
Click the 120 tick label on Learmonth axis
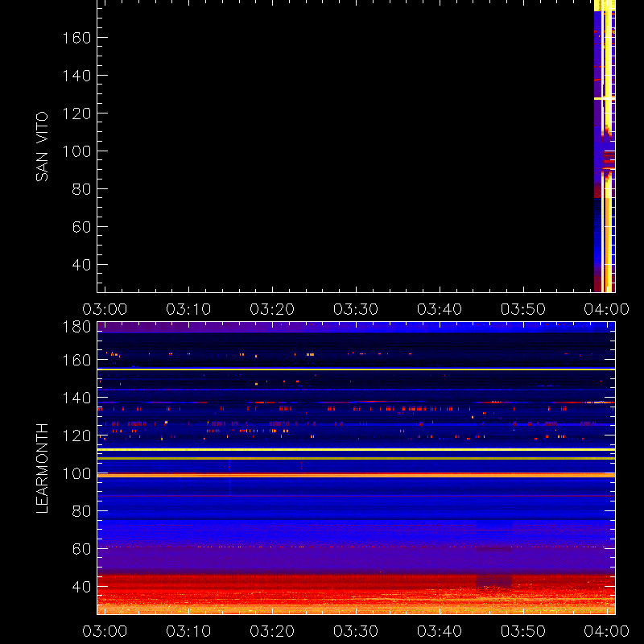[76, 436]
